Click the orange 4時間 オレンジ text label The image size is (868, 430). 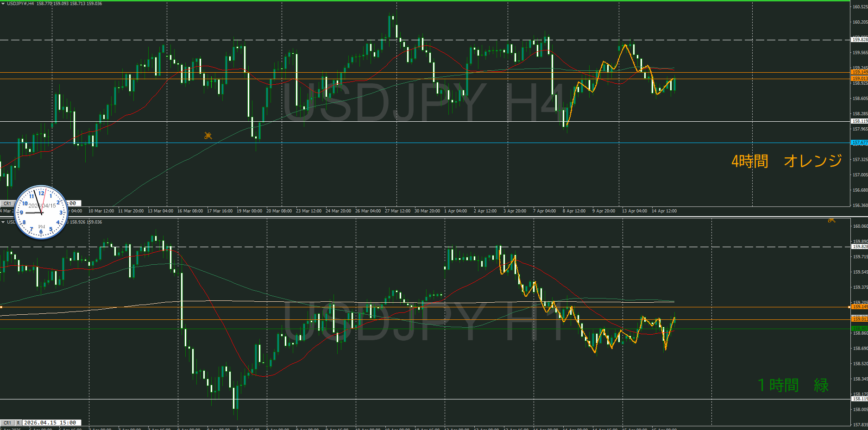(x=786, y=161)
